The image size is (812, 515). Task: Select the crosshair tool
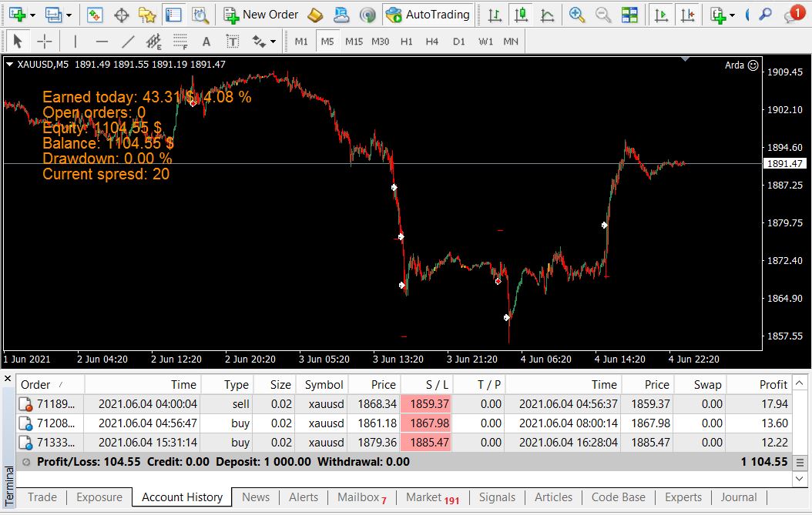pos(45,42)
